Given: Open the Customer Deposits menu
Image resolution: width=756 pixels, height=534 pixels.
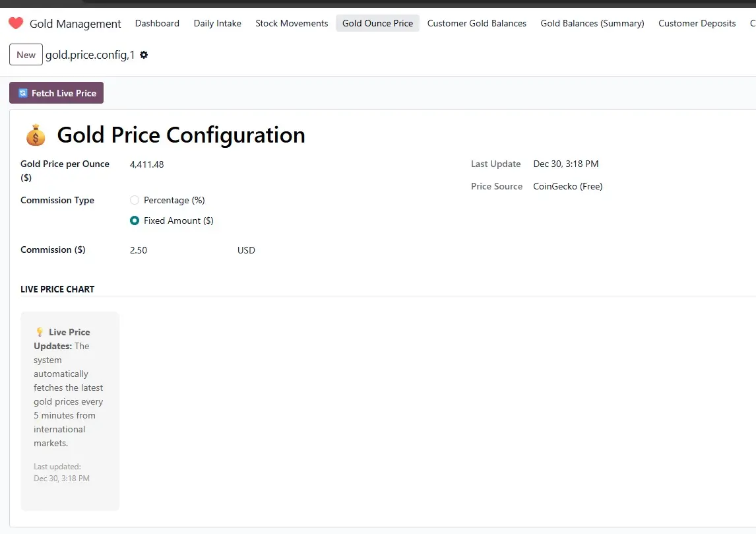Looking at the screenshot, I should 697,23.
